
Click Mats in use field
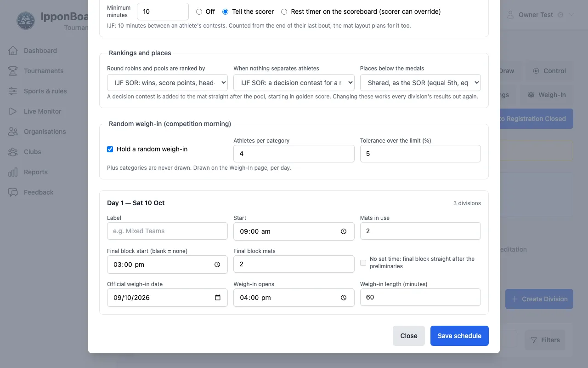[x=420, y=231]
